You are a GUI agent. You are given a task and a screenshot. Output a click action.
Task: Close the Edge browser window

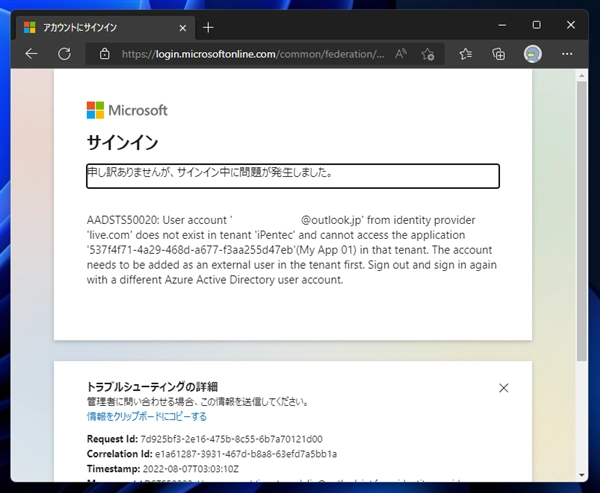tap(571, 25)
